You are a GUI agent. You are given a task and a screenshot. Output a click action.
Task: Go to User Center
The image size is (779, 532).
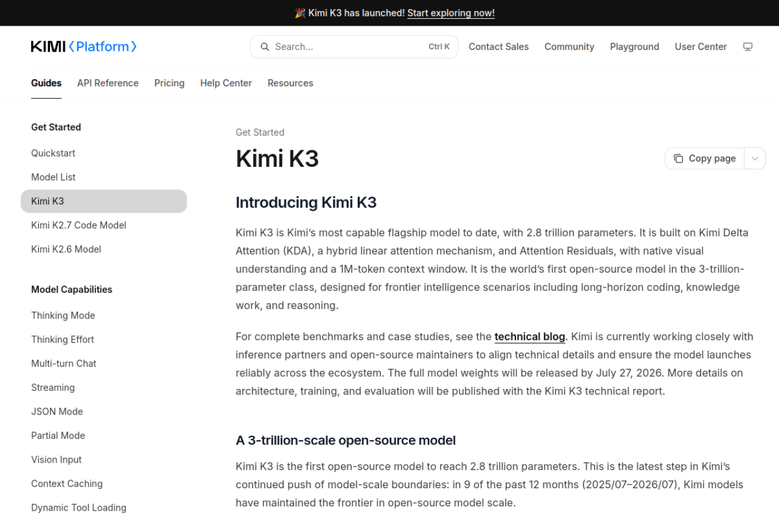pos(700,47)
